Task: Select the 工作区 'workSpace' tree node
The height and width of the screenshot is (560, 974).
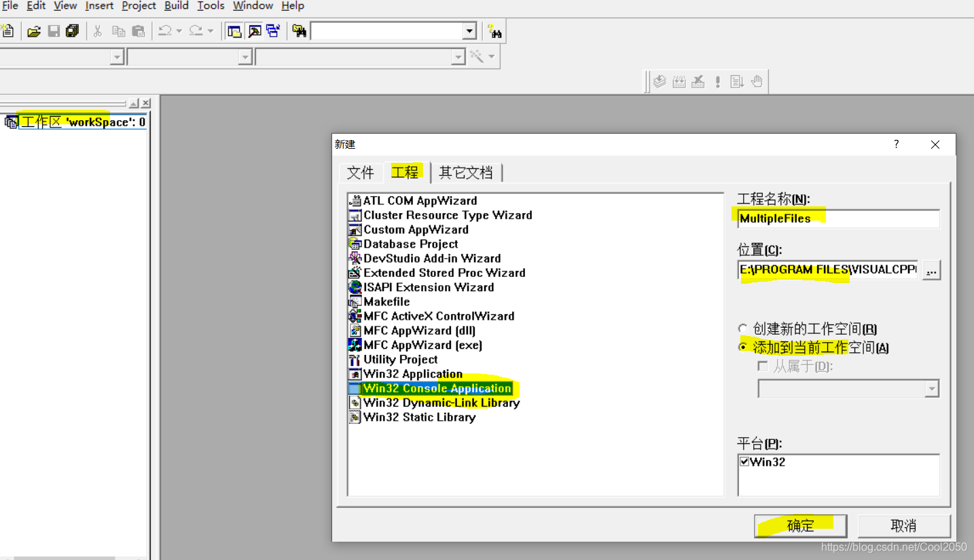Action: [x=83, y=122]
